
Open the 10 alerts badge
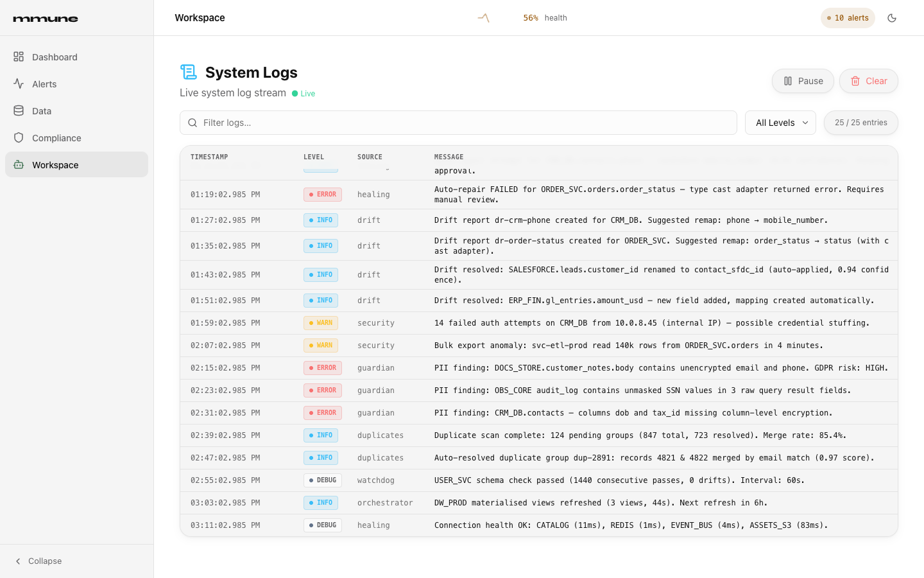848,18
